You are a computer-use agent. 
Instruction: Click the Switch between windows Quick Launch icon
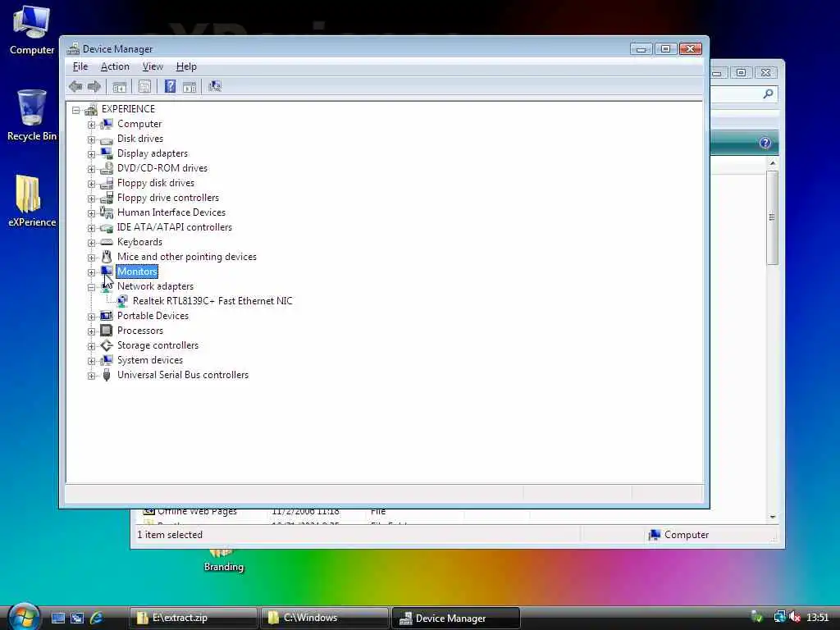click(77, 618)
